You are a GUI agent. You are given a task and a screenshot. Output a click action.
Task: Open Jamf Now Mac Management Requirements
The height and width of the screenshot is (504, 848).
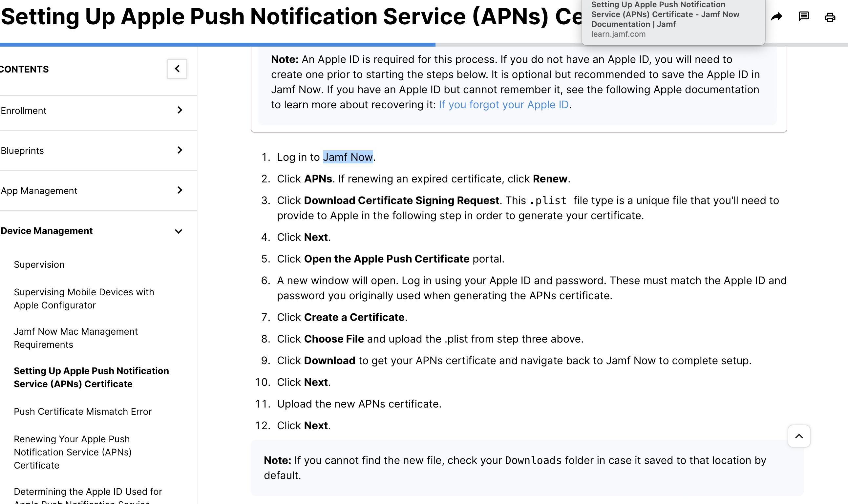[76, 338]
